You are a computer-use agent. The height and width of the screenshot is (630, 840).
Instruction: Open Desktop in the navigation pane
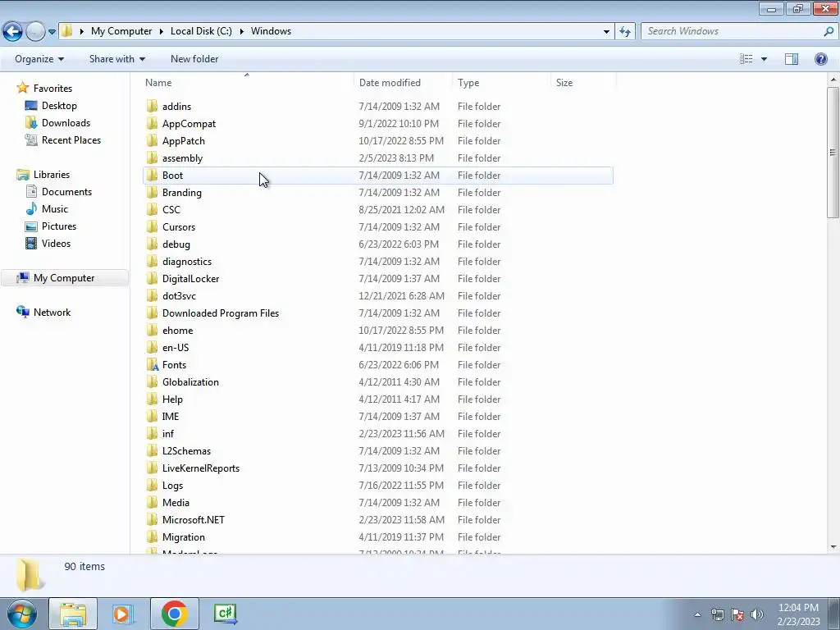click(59, 106)
